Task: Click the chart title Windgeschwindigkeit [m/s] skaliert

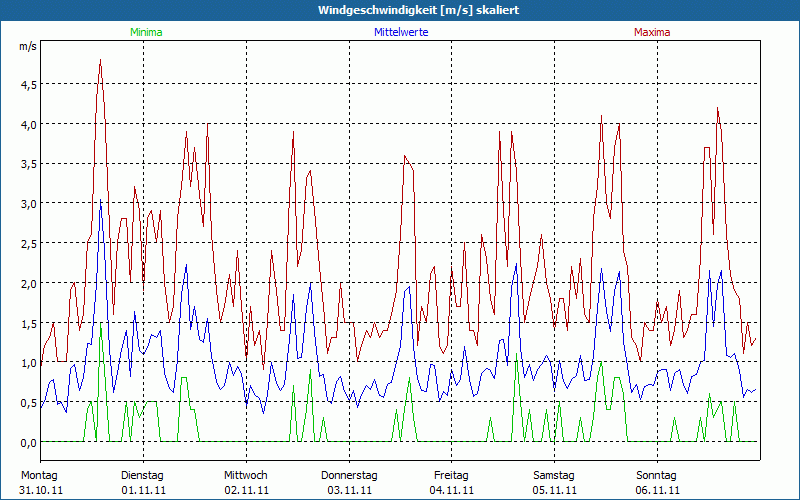Action: (418, 10)
